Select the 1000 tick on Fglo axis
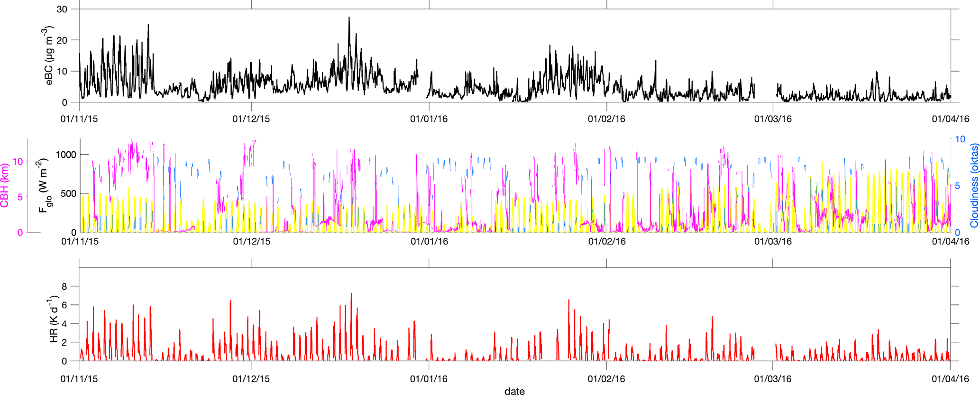The height and width of the screenshot is (395, 980). click(66, 155)
